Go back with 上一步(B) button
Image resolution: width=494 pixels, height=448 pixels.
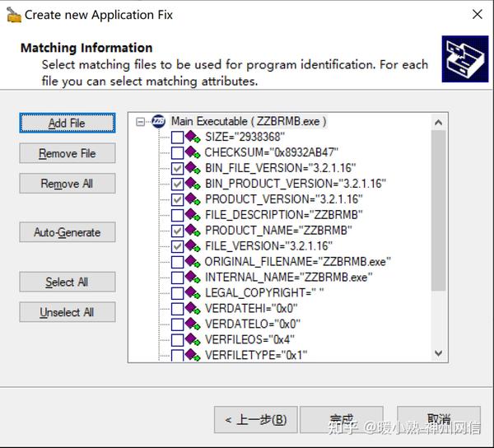256,420
